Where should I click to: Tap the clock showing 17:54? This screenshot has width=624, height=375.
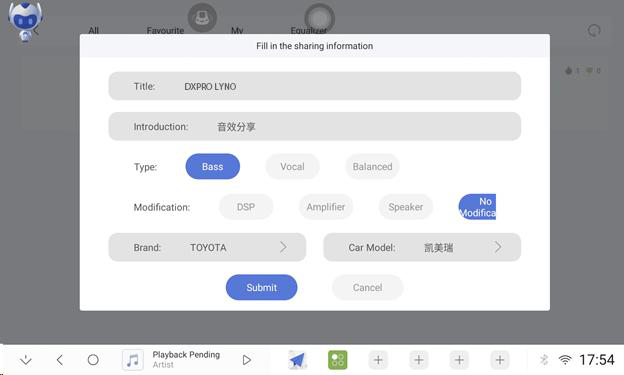pyautogui.click(x=597, y=360)
